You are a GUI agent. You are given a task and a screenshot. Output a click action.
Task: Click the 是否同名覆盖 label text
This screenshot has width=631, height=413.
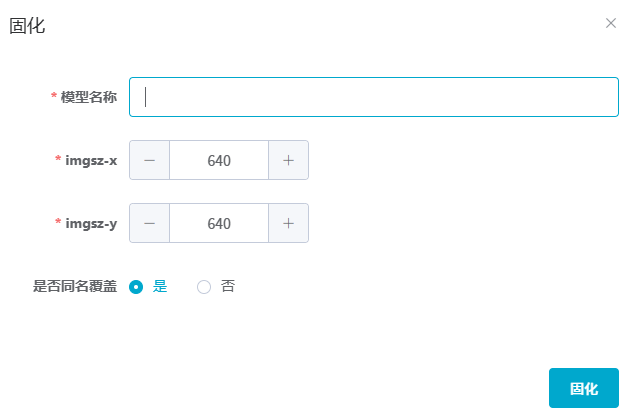tap(75, 287)
